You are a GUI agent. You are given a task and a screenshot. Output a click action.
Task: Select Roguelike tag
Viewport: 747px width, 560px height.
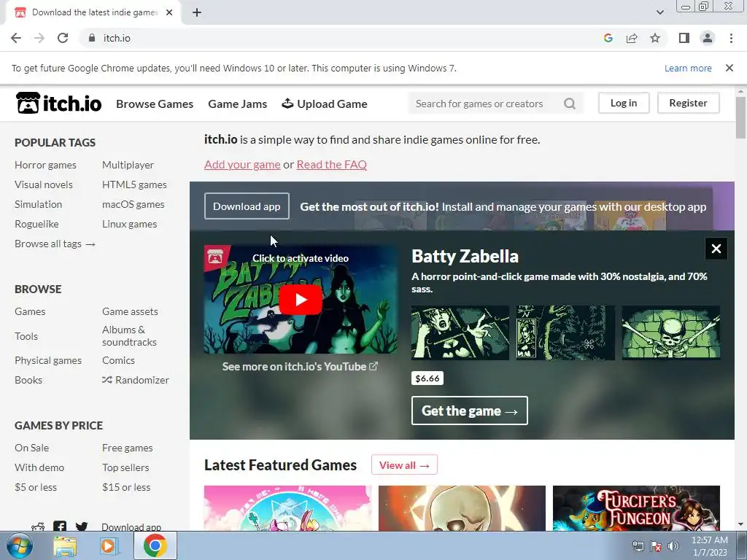pos(36,224)
